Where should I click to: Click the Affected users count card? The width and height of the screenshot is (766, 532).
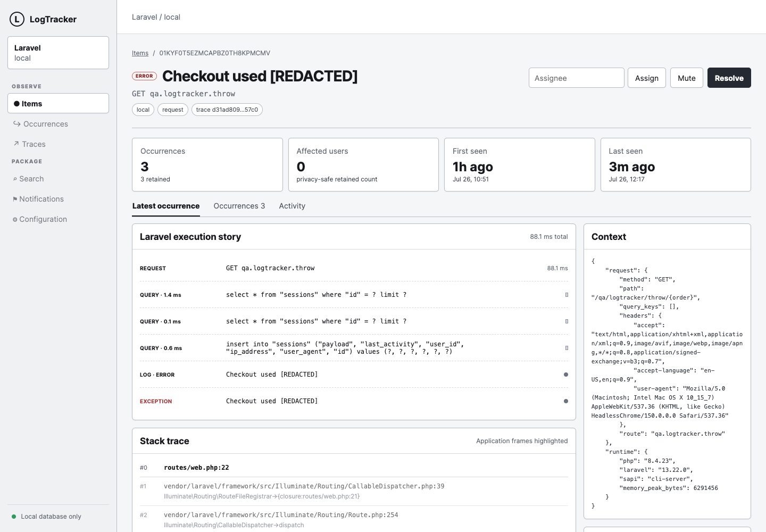(363, 165)
